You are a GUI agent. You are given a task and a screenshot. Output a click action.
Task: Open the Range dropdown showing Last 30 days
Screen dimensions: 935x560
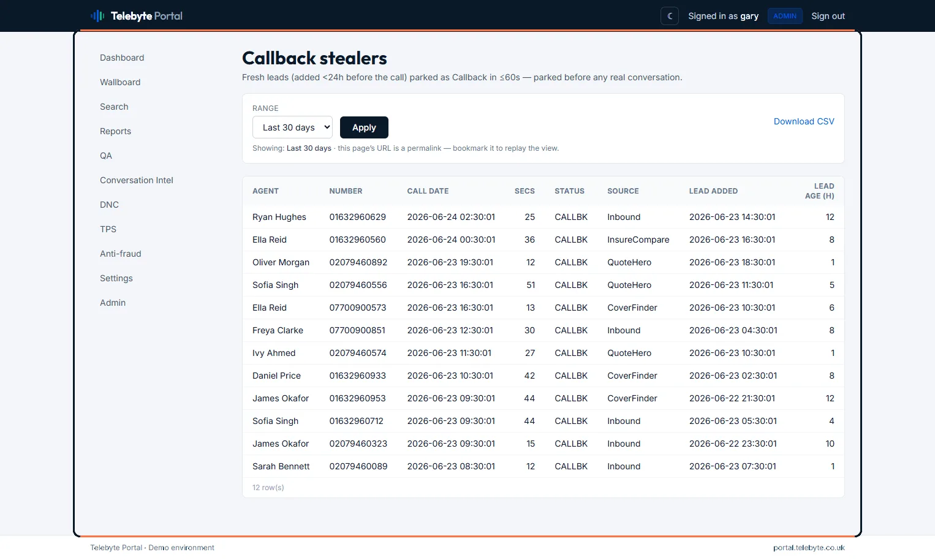pyautogui.click(x=292, y=127)
